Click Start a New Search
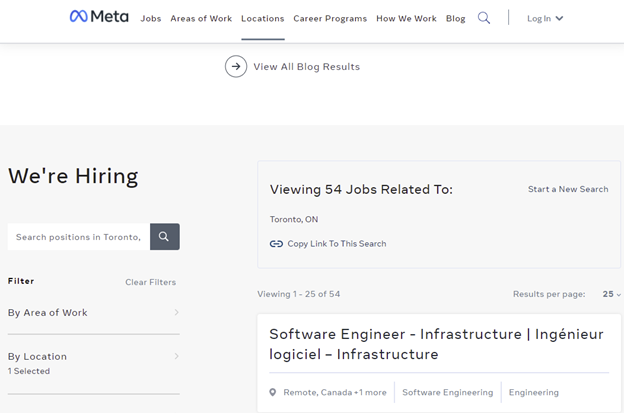Image resolution: width=624 pixels, height=413 pixels. coord(568,189)
